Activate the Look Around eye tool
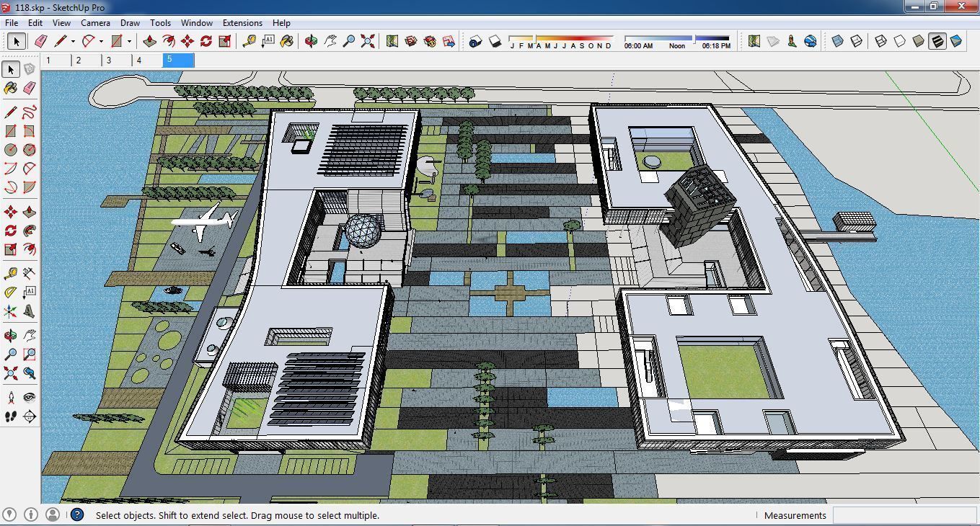 click(30, 398)
